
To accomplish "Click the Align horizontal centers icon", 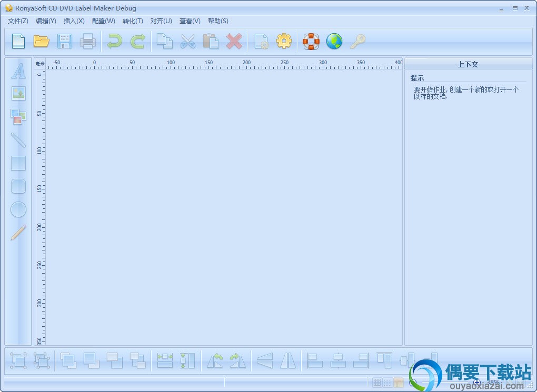I will (x=338, y=360).
